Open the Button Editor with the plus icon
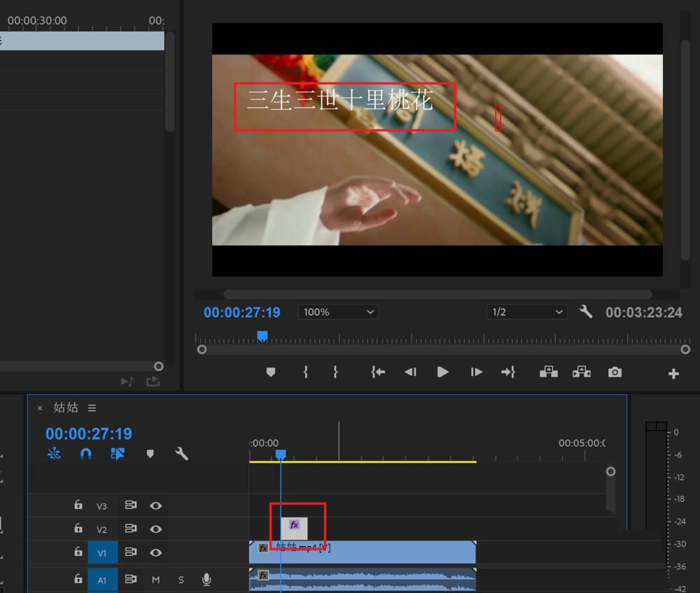This screenshot has height=593, width=700. 673,372
